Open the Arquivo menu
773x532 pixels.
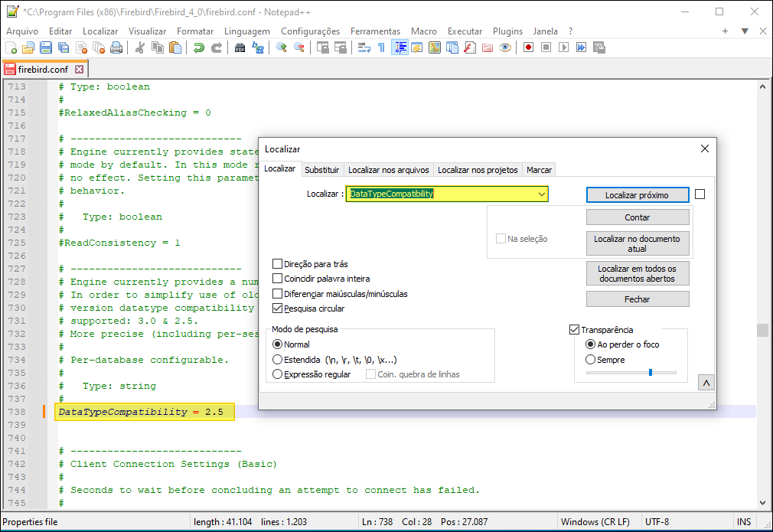coord(22,31)
